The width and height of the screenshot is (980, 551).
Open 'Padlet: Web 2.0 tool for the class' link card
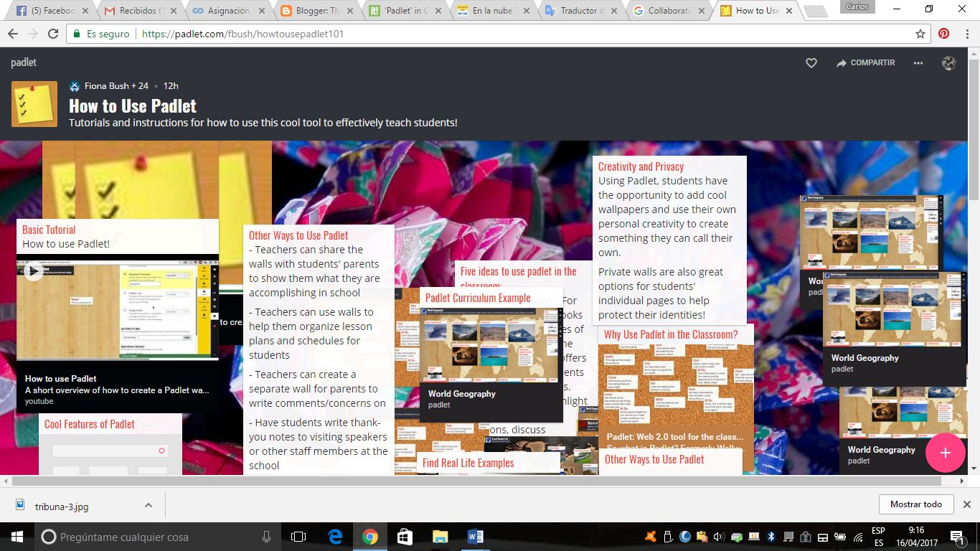point(675,436)
